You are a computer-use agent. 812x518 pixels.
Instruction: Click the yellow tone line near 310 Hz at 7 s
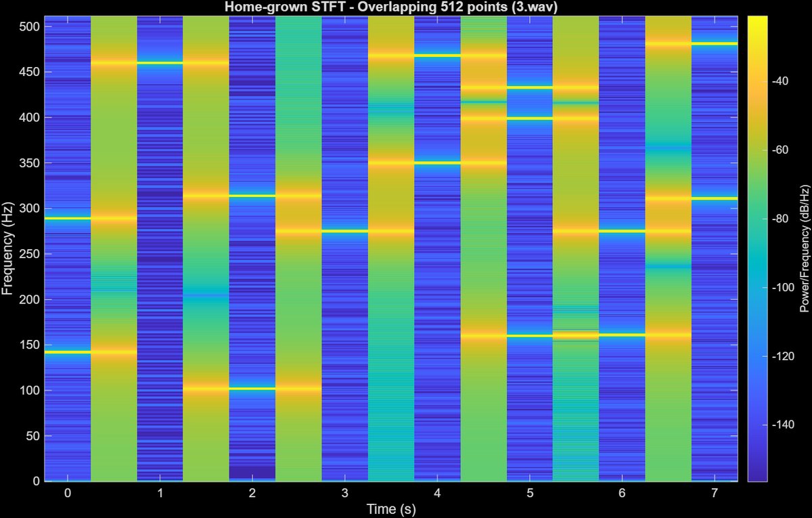point(715,198)
